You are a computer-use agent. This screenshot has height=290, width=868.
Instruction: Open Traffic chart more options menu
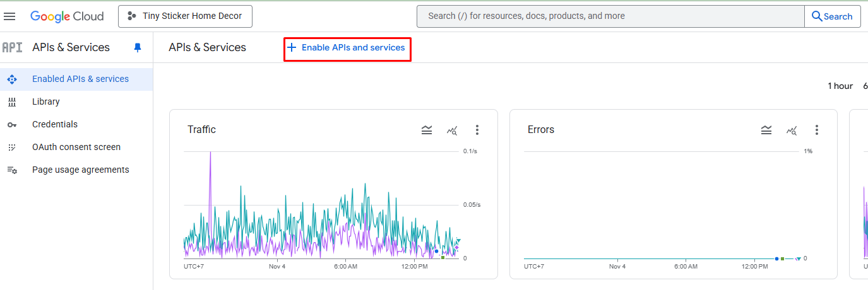[x=477, y=130]
